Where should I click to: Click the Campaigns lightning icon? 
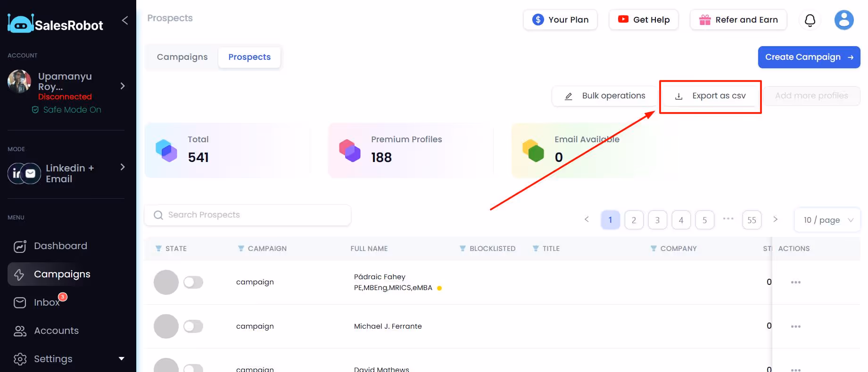[x=19, y=275]
